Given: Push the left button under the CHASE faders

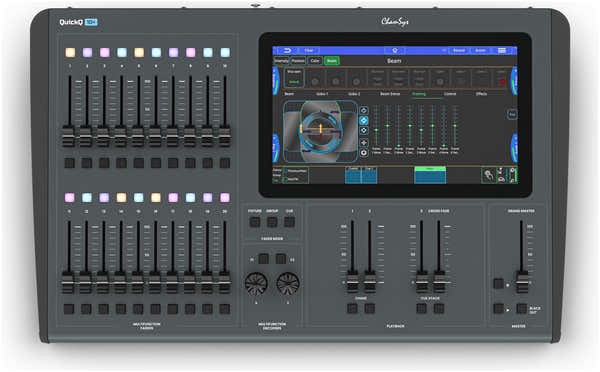Looking at the screenshot, I should click(x=352, y=308).
